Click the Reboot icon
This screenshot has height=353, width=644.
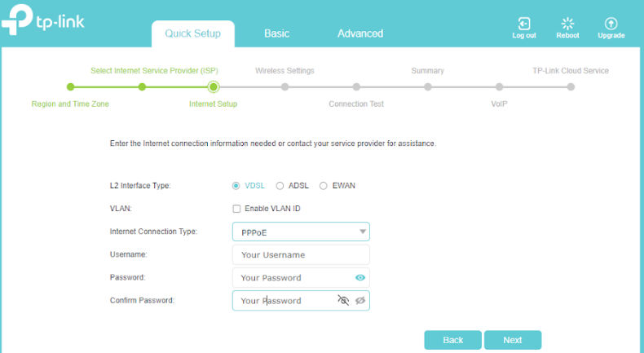[567, 24]
